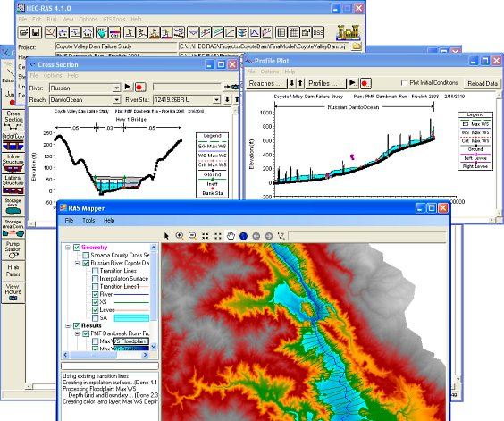View cross sections icon in main toolbar
504x421 pixels.
coord(194,32)
